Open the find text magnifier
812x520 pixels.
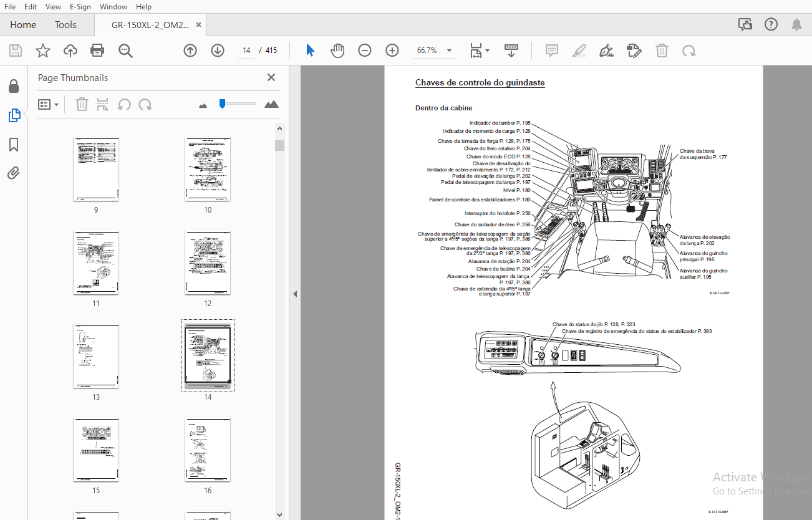[126, 51]
